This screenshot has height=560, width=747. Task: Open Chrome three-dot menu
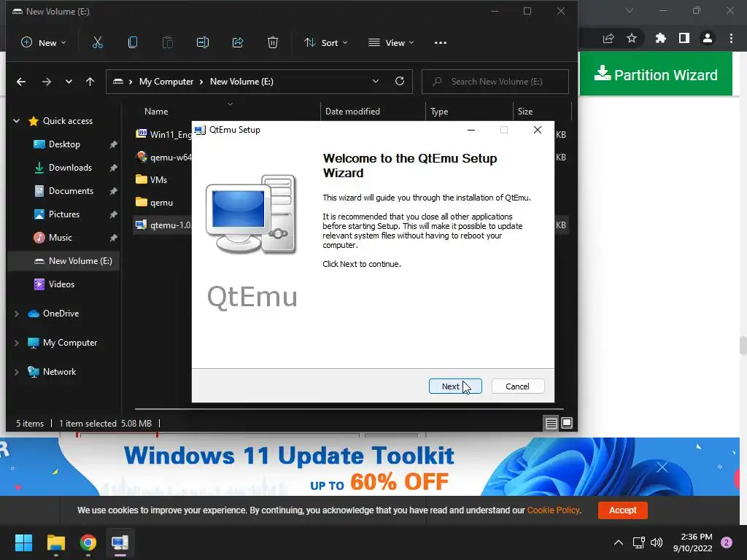[731, 38]
